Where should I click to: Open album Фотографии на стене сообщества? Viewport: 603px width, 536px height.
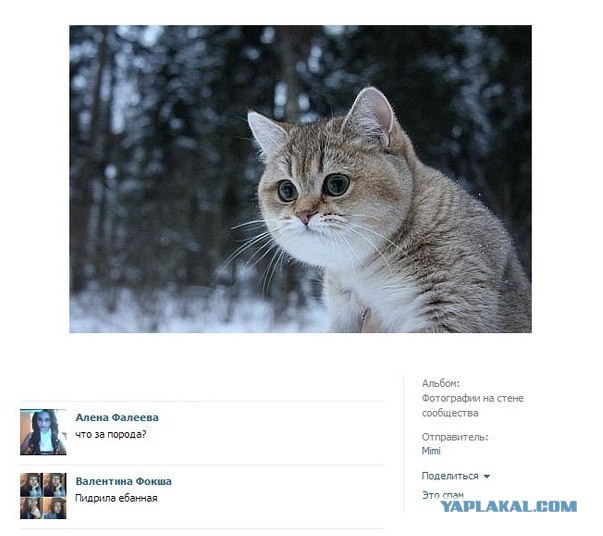[473, 405]
